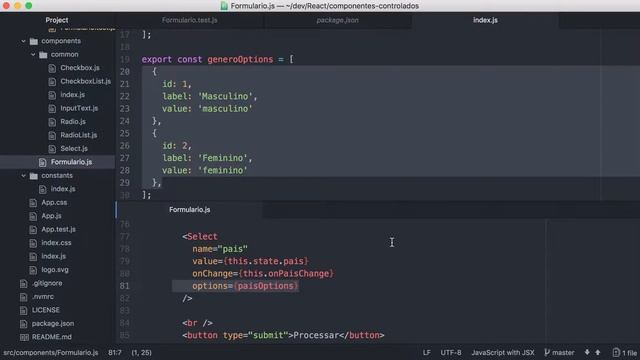The width and height of the screenshot is (640, 360).
Task: Open the 1 file git changes indicator
Action: click(625, 353)
